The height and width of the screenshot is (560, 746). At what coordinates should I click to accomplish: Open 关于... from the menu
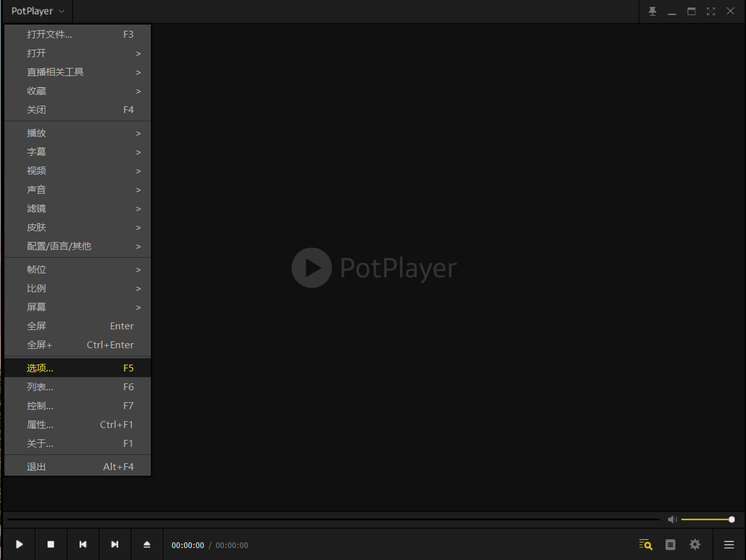(x=77, y=444)
